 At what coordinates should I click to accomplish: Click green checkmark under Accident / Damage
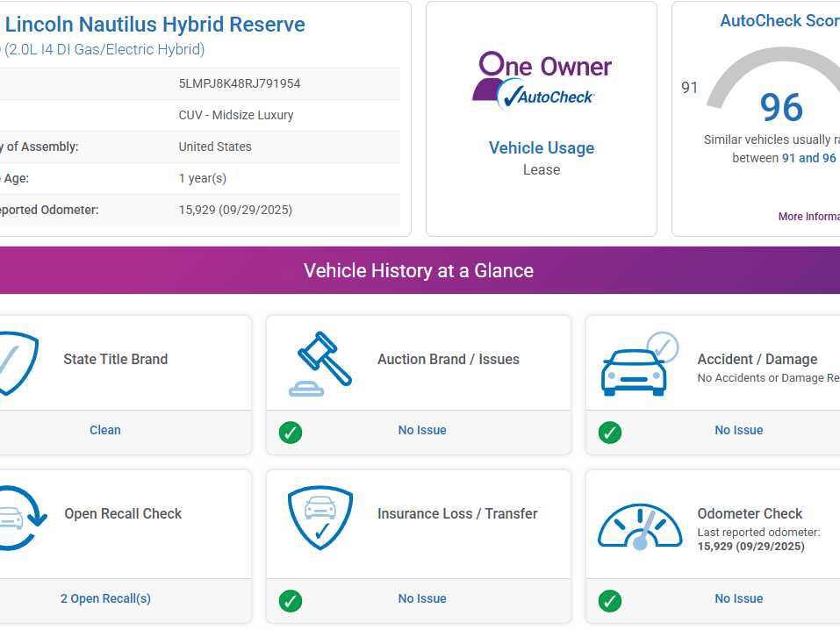(x=610, y=432)
